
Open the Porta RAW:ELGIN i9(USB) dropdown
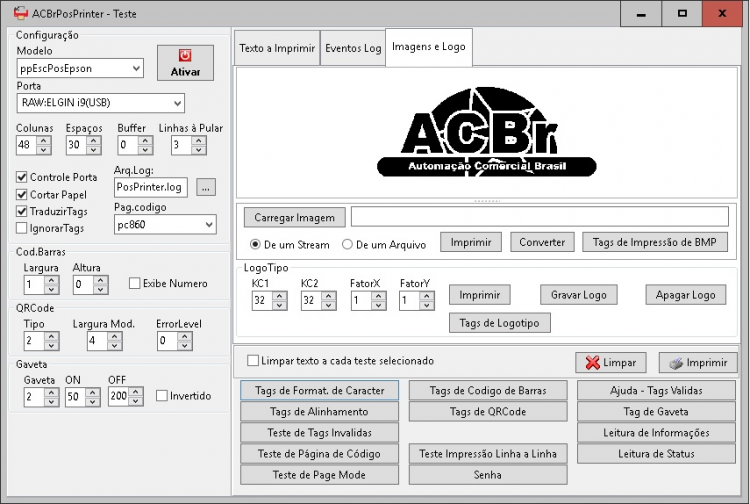[x=177, y=103]
